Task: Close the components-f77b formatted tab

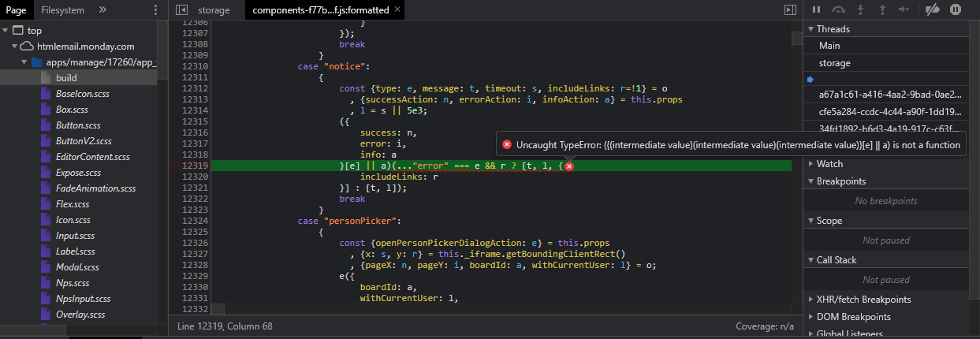Action: 397,10
